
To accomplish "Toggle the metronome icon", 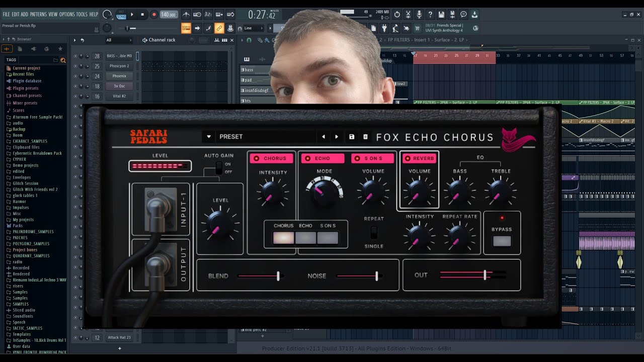I will pos(186,15).
